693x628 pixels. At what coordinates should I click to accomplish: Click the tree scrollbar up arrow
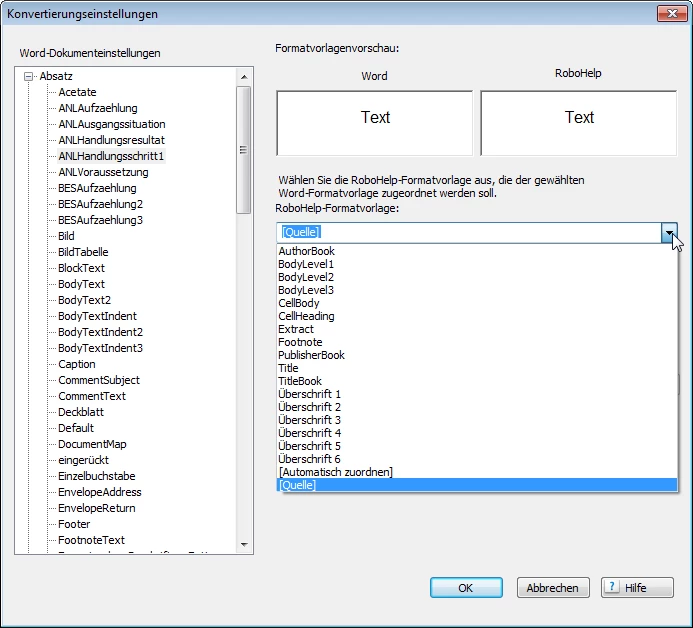[x=244, y=77]
